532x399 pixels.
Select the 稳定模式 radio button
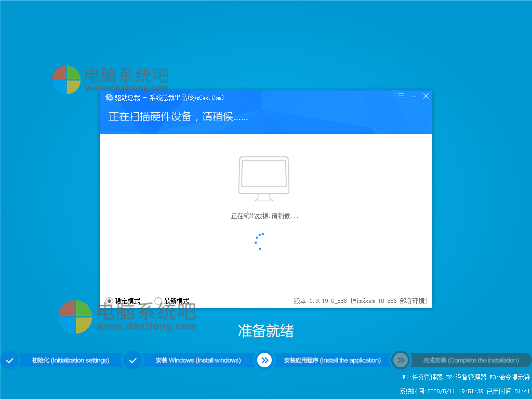coord(109,301)
